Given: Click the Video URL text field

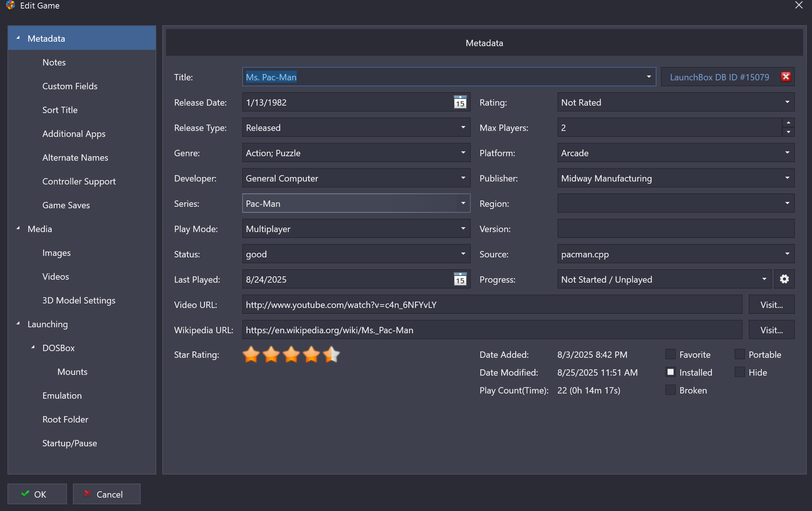Looking at the screenshot, I should point(492,305).
